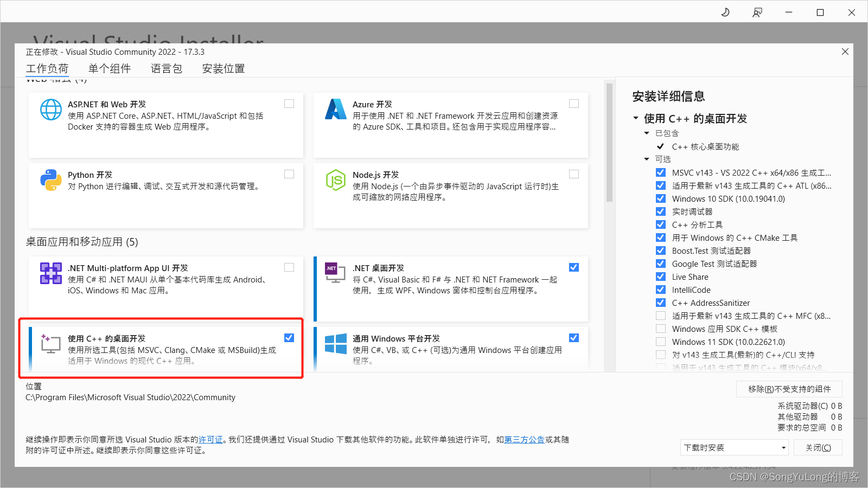Screen dimensions: 868x488
Task: Click the Close (关闭) button
Action: tap(818, 447)
